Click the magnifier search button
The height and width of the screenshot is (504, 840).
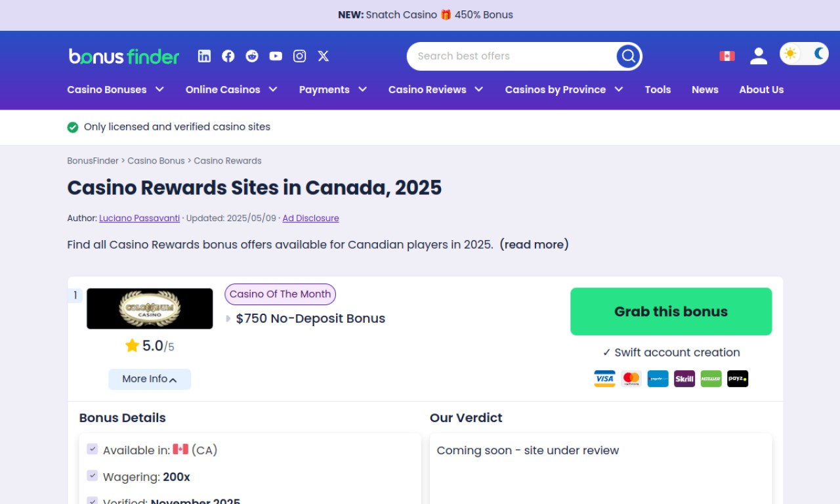pos(628,56)
